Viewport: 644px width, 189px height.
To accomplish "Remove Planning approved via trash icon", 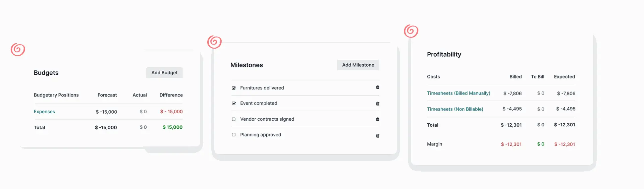I will [378, 136].
